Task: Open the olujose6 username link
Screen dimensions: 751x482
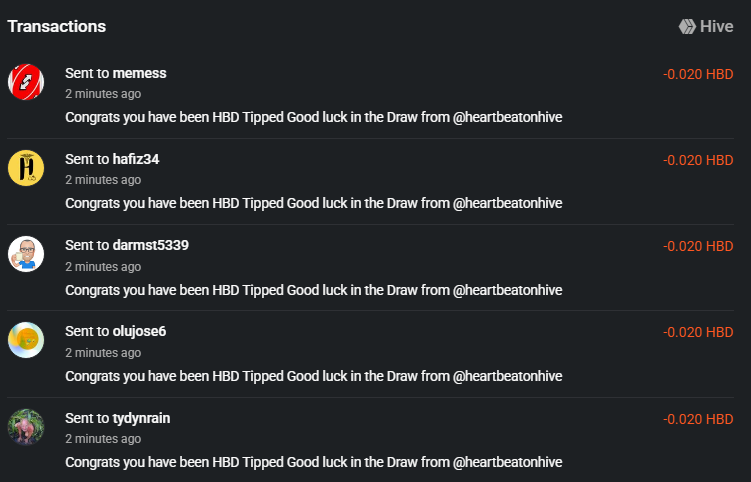Action: tap(139, 332)
